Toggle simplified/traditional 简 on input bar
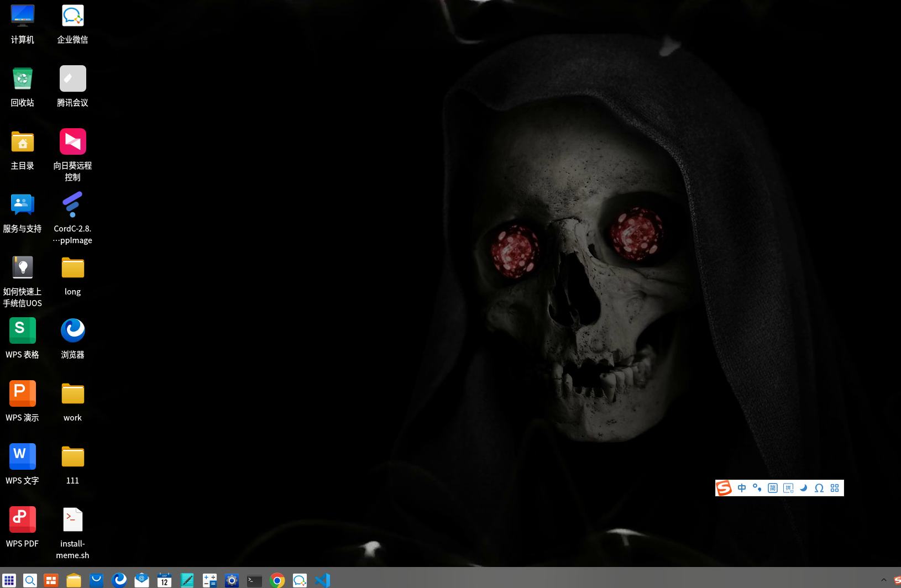 coord(773,488)
